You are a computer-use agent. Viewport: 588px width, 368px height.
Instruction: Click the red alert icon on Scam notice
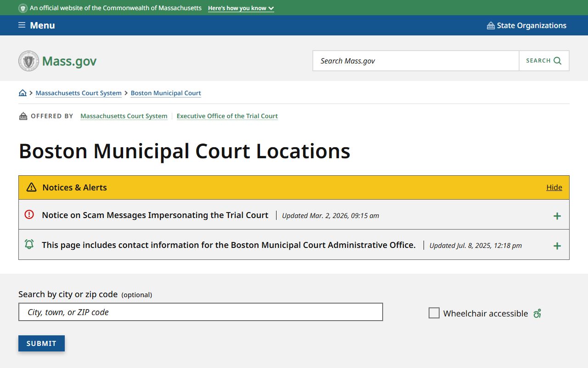[29, 214]
